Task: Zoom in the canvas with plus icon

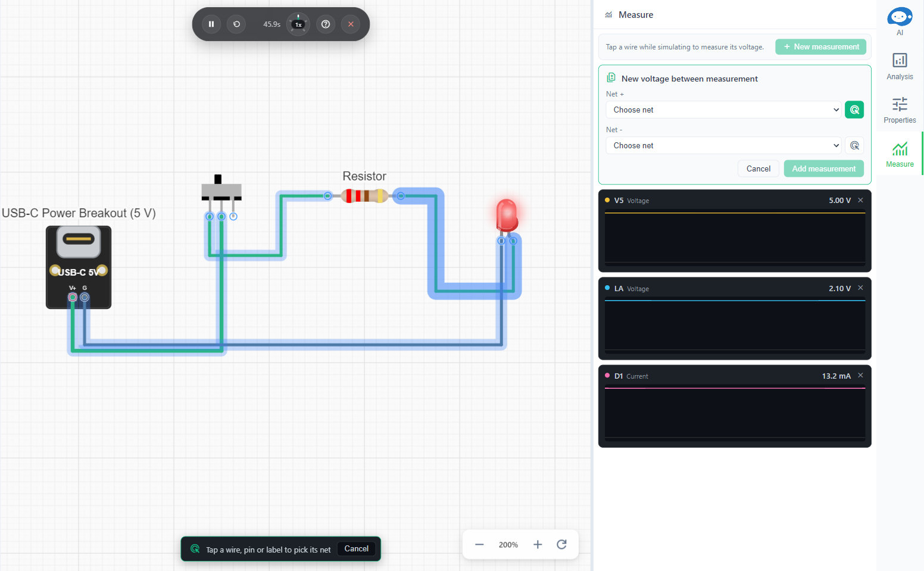Action: click(538, 545)
